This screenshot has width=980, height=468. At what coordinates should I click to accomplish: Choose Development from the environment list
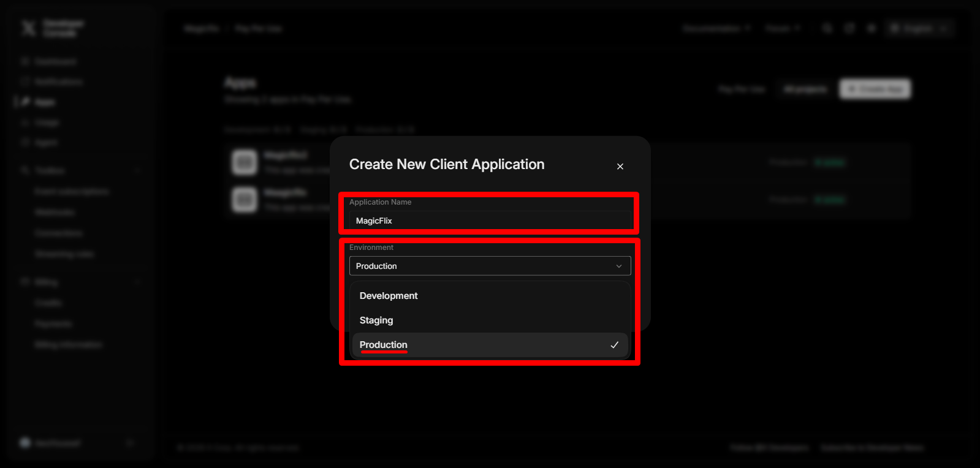490,296
